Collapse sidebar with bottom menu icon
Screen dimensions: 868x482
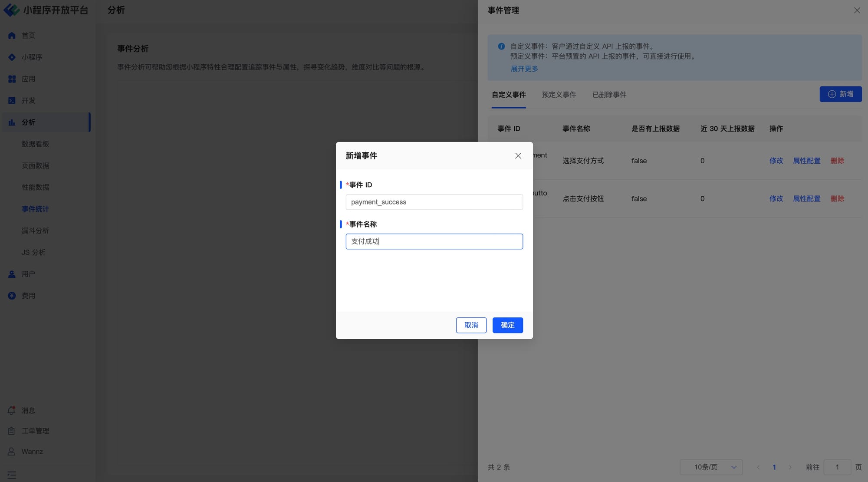(x=12, y=475)
